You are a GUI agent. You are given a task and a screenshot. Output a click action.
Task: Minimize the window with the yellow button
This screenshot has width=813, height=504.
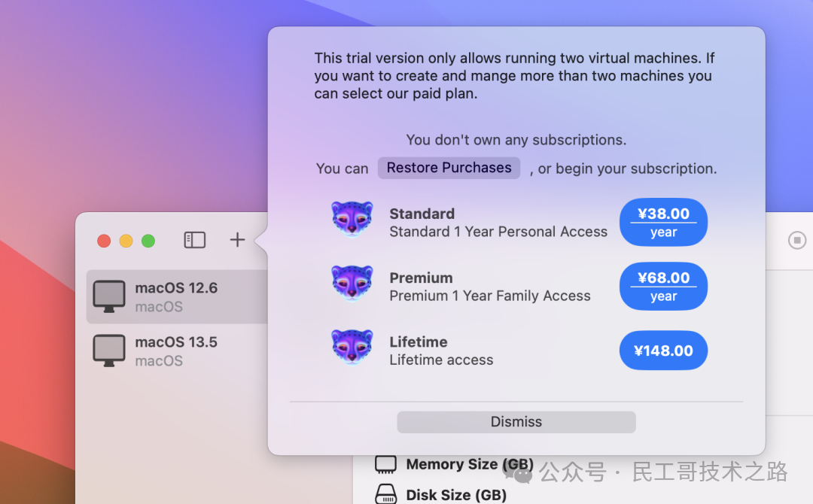(126, 241)
